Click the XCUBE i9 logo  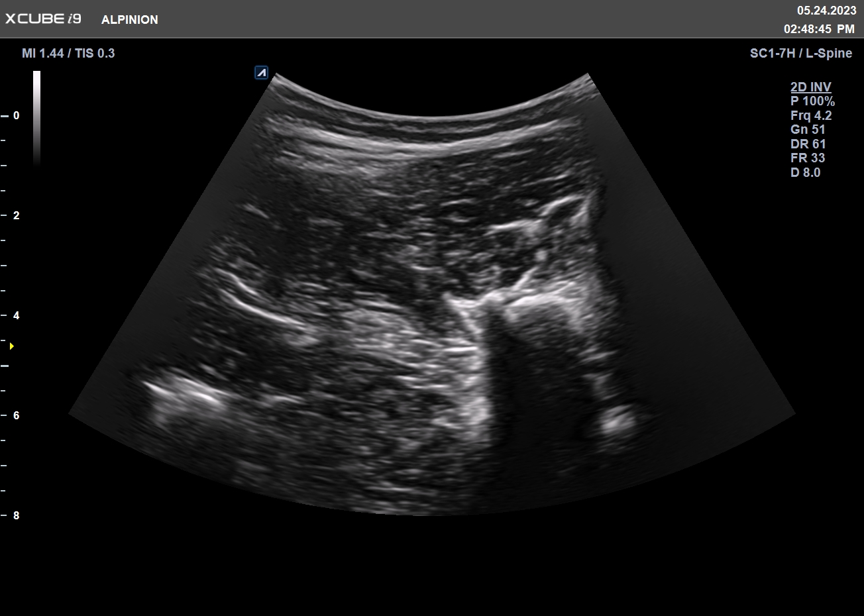pos(43,19)
